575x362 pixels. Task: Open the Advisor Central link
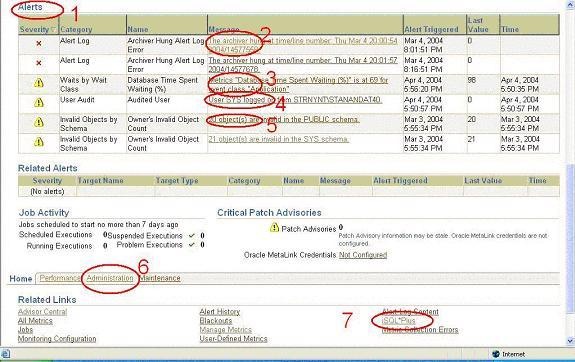(x=43, y=312)
